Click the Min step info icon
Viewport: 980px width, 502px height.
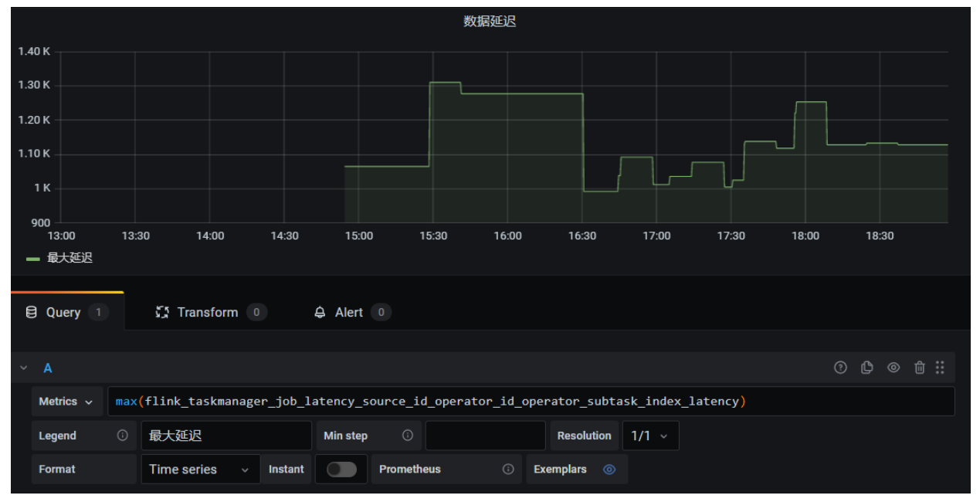coord(407,436)
